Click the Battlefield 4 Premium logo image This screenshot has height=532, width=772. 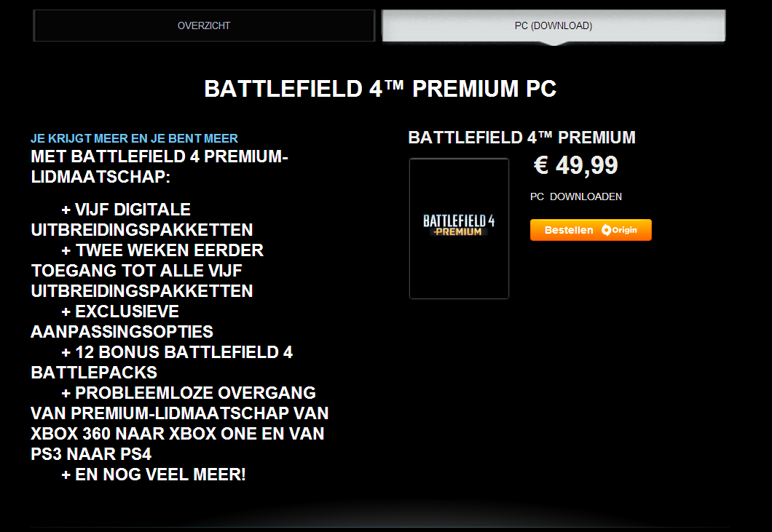(x=459, y=226)
